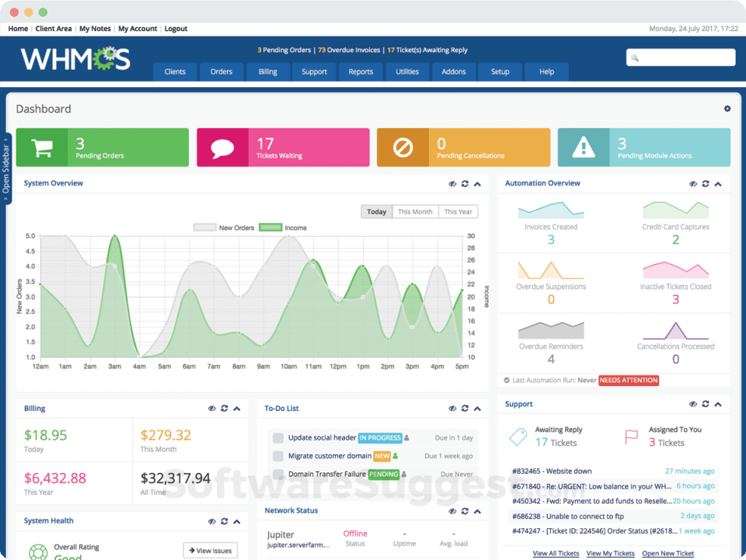The height and width of the screenshot is (560, 746).
Task: Open the Billing navigation menu
Action: tap(268, 71)
